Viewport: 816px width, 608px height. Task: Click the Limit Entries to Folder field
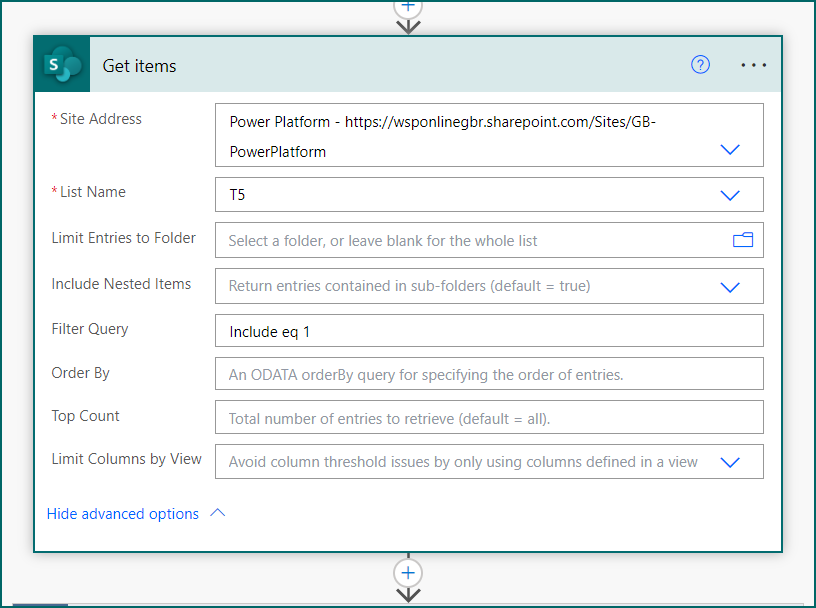(x=489, y=240)
